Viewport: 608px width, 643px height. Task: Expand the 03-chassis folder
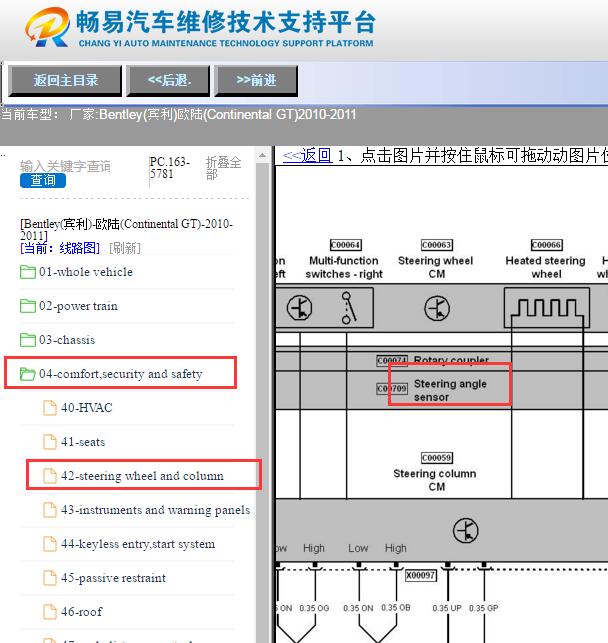coord(67,340)
